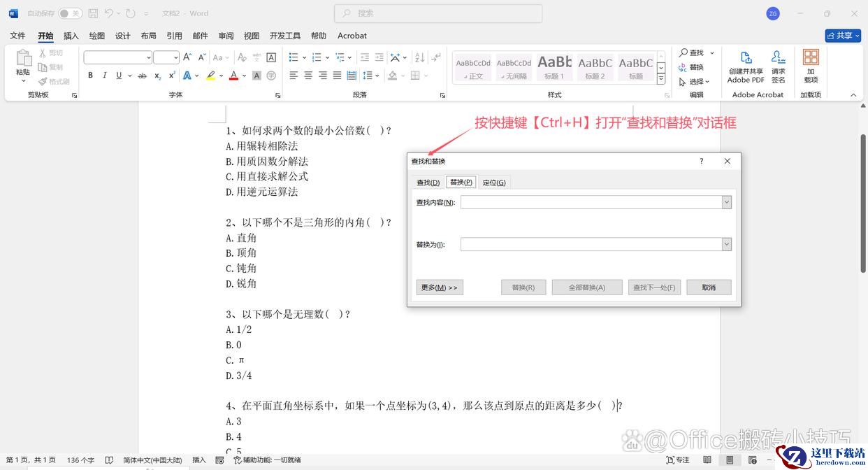Screen dimensions: 868x470
Task: Click the Bold formatting icon
Action: click(x=91, y=76)
